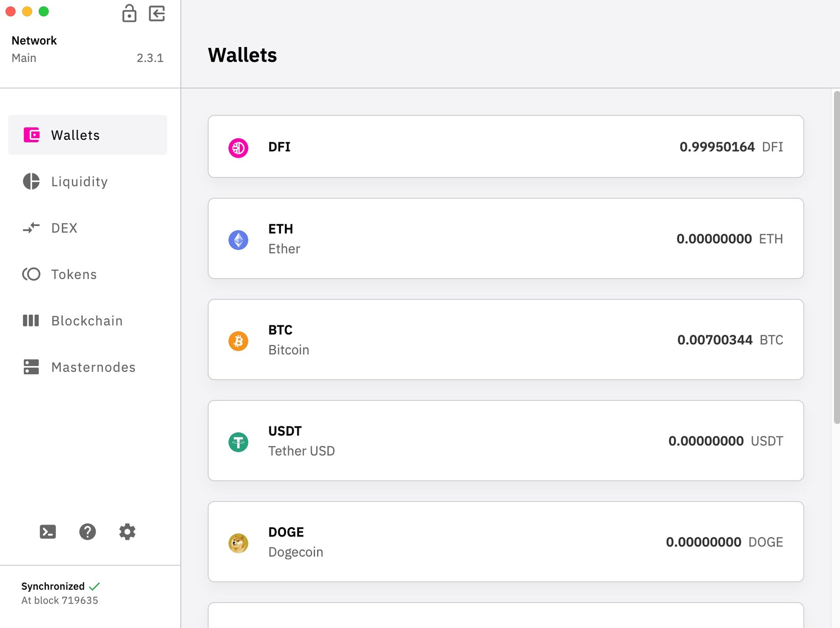Open the help question mark icon

pyautogui.click(x=87, y=532)
